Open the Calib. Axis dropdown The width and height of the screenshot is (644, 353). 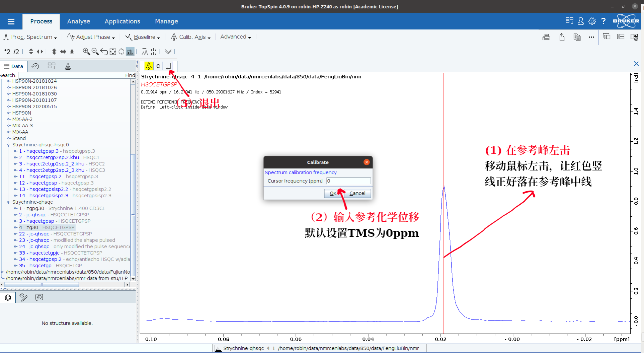click(x=191, y=37)
